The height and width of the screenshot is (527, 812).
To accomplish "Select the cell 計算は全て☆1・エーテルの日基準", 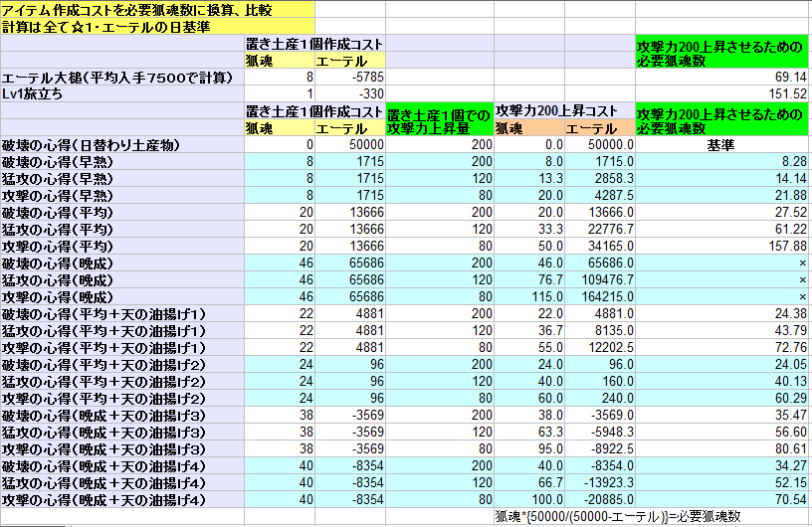I will tap(157, 27).
